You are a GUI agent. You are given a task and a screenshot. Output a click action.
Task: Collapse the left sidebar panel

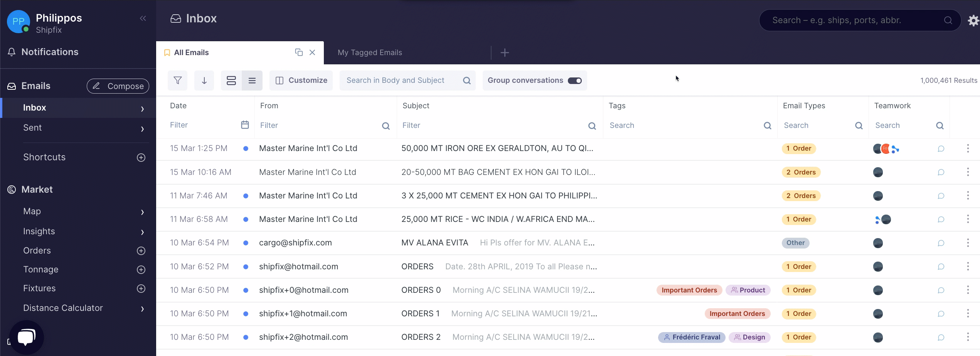click(143, 18)
